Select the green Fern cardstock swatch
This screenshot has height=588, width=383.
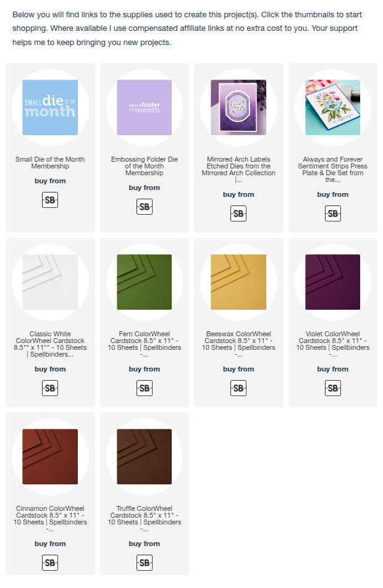point(144,282)
